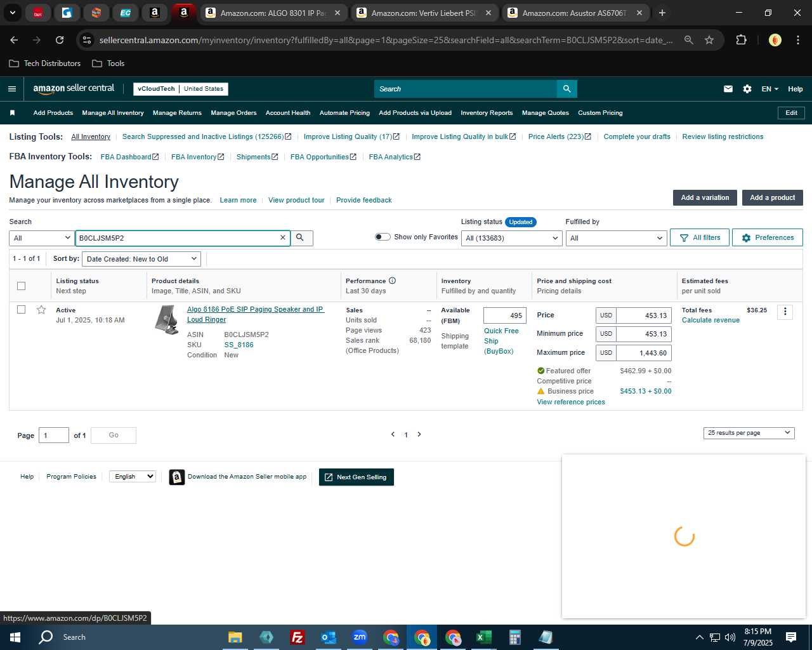
Task: Click the Next Gen Selling button
Action: click(357, 477)
